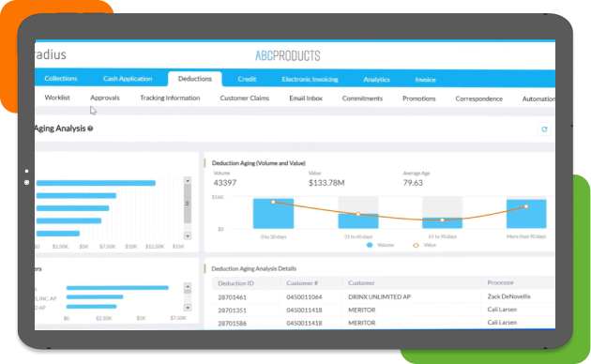Select the Customer Claims submenu

(x=245, y=99)
